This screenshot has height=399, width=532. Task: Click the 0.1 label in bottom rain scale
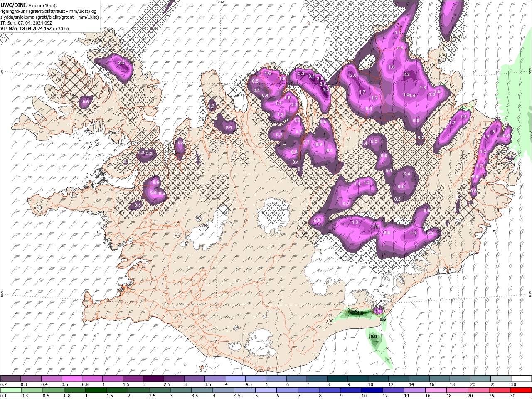click(x=4, y=396)
